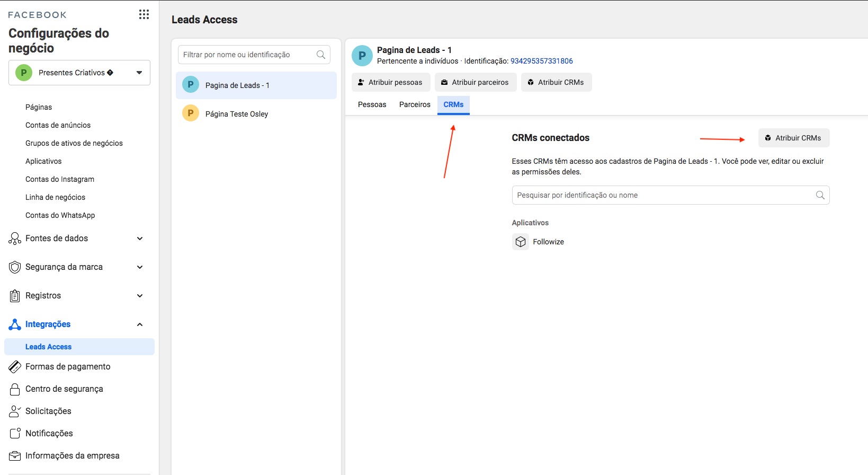868x475 pixels.
Task: Click the Informações da empresa briefcase icon
Action: (x=15, y=456)
